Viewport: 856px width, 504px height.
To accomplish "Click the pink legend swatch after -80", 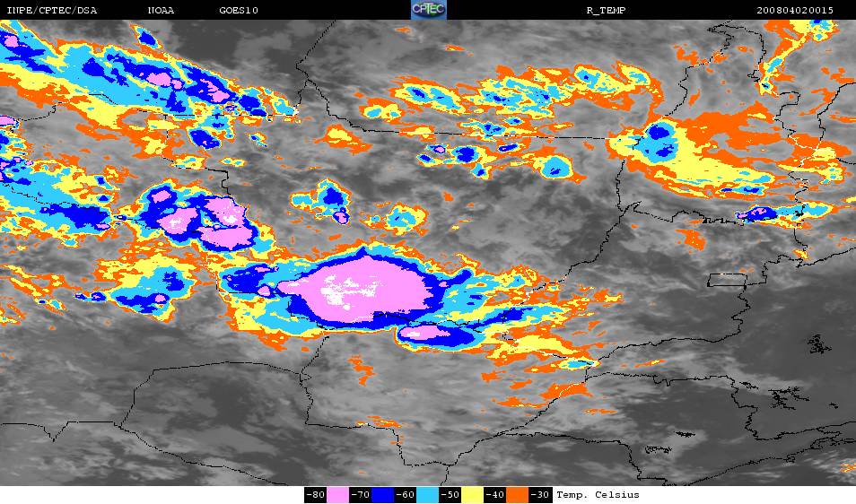I will [x=338, y=495].
